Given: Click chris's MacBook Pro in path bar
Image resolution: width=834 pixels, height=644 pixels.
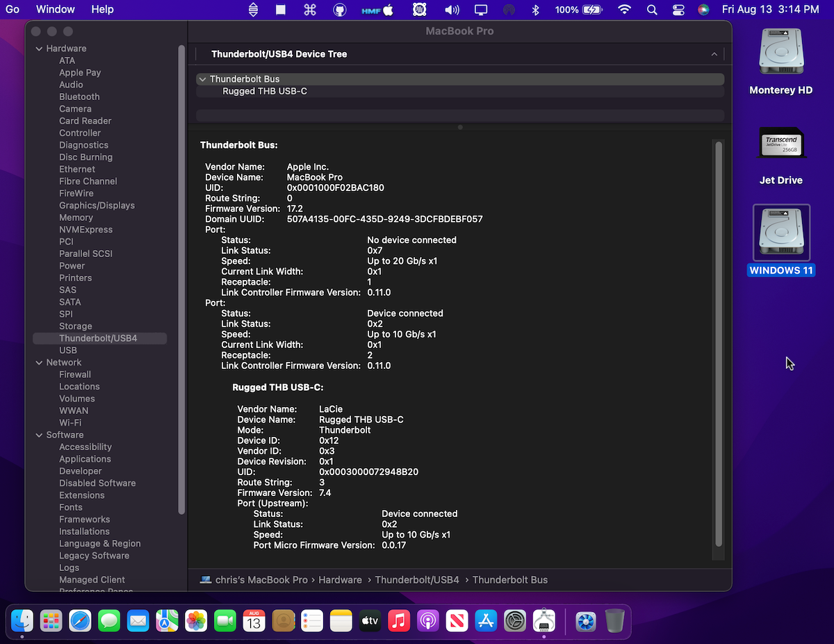Looking at the screenshot, I should 254,579.
